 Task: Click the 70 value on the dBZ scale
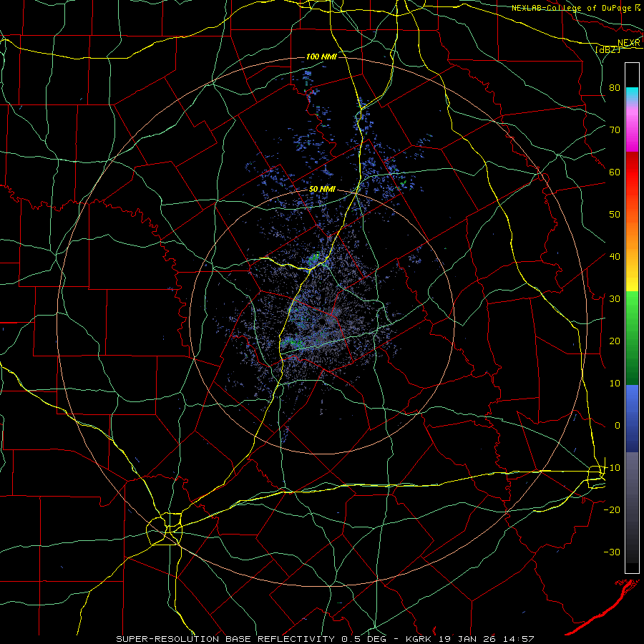(615, 130)
